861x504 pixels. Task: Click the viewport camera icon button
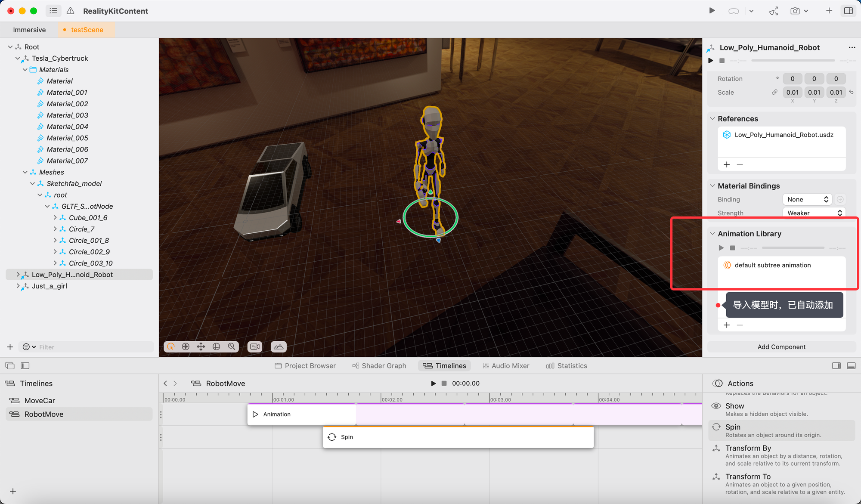tap(255, 347)
